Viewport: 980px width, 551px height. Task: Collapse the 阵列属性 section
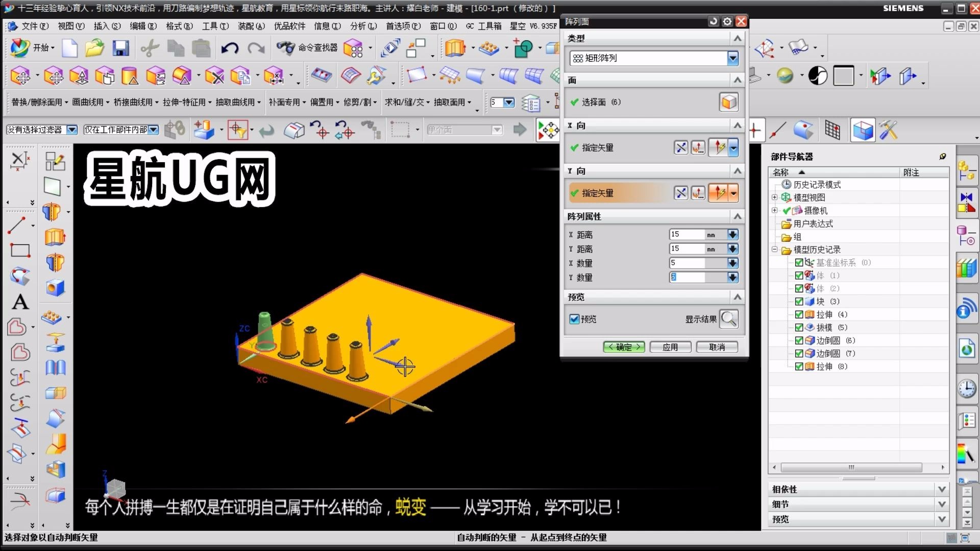737,216
